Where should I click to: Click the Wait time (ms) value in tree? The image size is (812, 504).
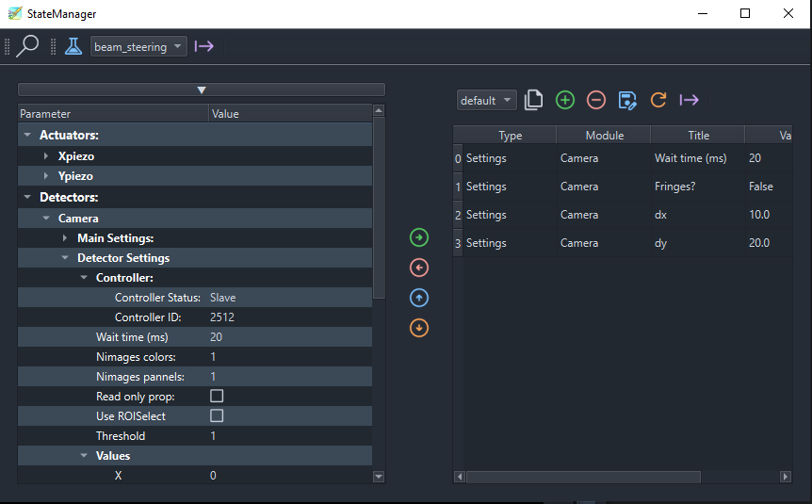pos(290,336)
